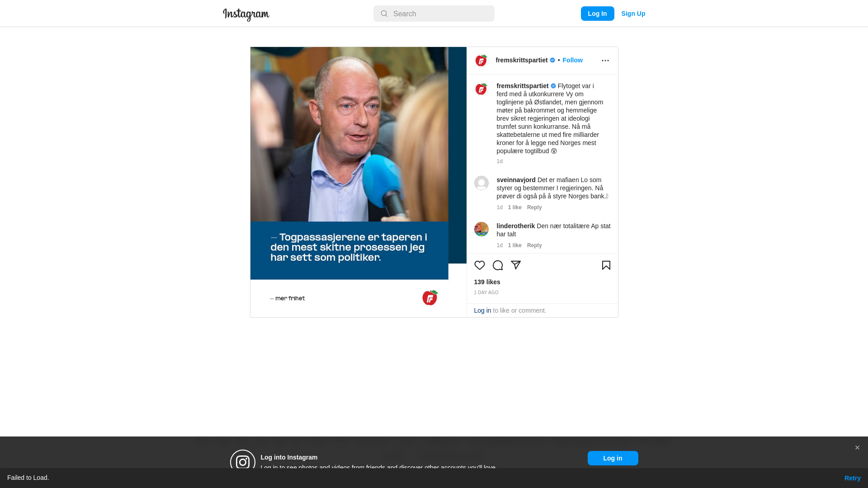Reply to sveinnavjord's comment
The image size is (868, 488).
point(534,207)
